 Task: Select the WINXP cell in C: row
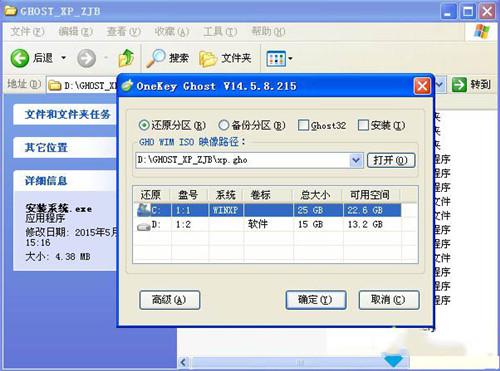226,210
